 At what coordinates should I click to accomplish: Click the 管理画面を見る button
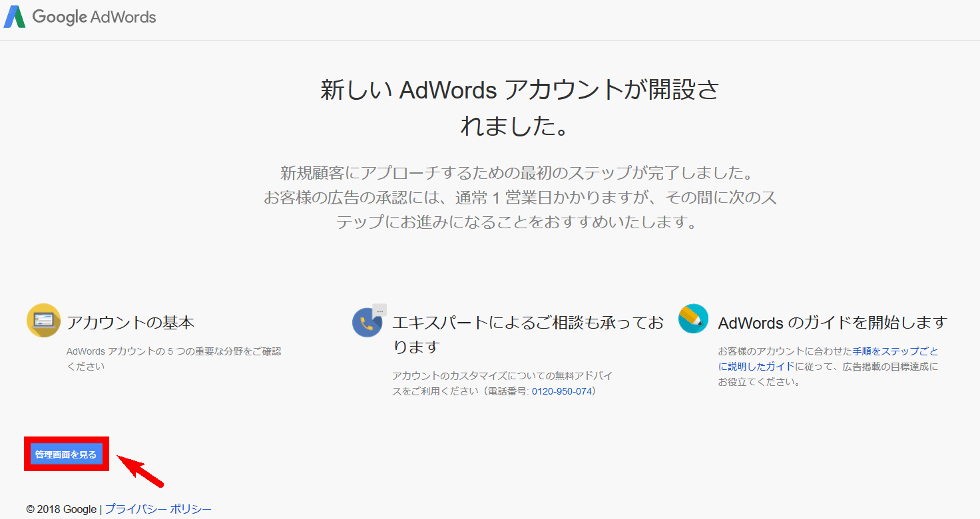pyautogui.click(x=66, y=455)
